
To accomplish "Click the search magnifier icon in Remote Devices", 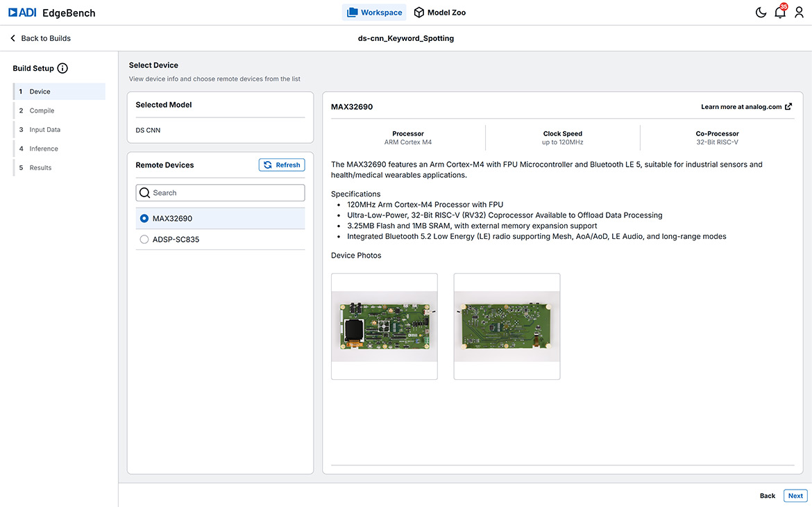I will (x=144, y=193).
